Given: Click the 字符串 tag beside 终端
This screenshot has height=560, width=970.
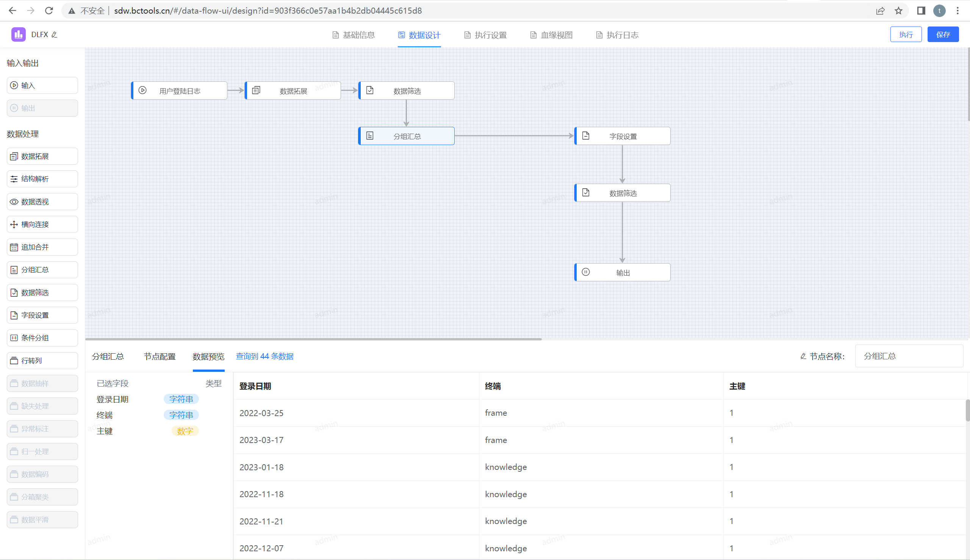Looking at the screenshot, I should click(x=181, y=415).
